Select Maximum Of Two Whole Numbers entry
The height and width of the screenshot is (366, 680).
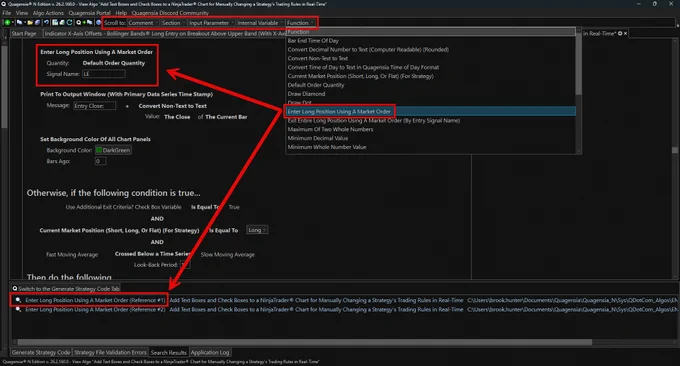click(x=431, y=129)
